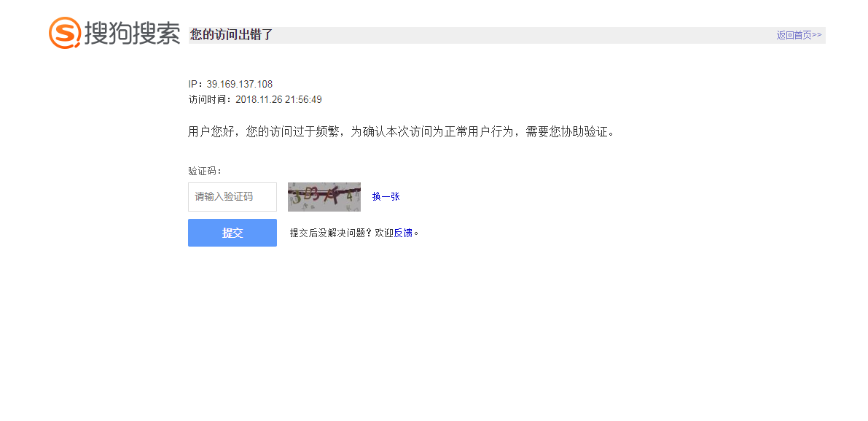
Task: Click the orange Sogou S logo icon
Action: tap(65, 33)
